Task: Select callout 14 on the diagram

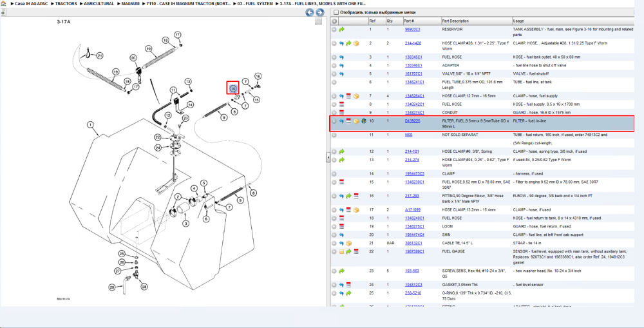Action: pos(190,105)
